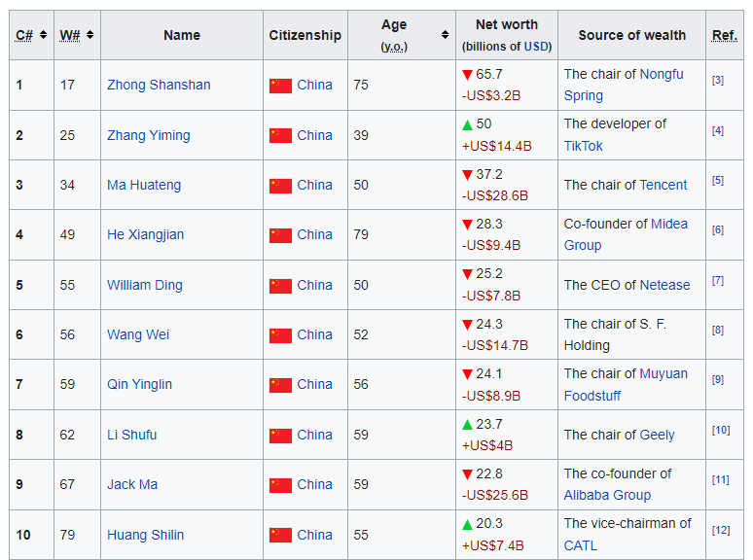Viewport: 753px width, 560px height.
Task: Open the Li Shufu link
Action: coord(132,435)
